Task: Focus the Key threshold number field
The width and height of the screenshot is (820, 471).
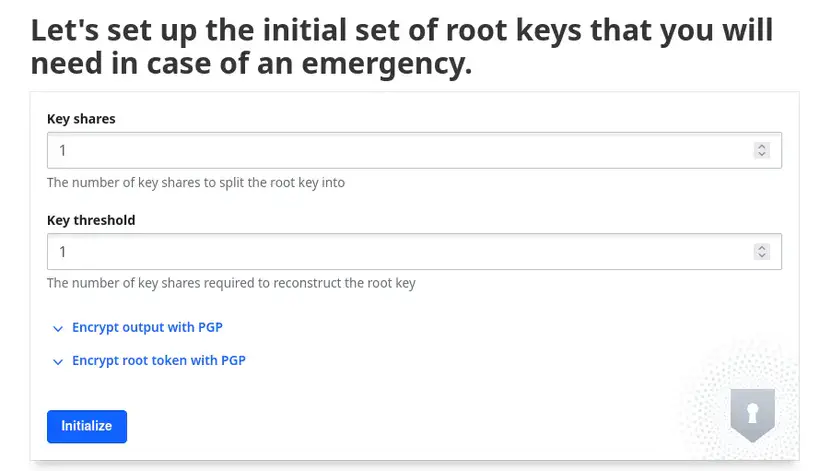Action: 400,252
